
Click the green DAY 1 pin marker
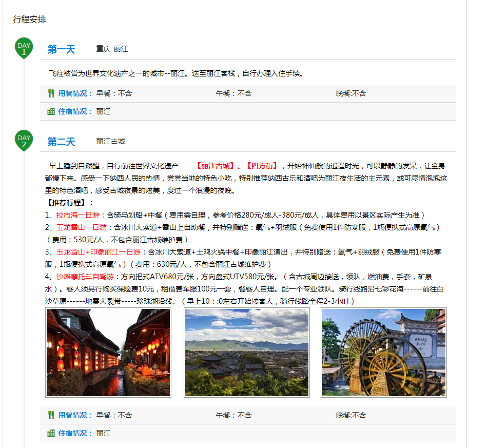pos(24,48)
